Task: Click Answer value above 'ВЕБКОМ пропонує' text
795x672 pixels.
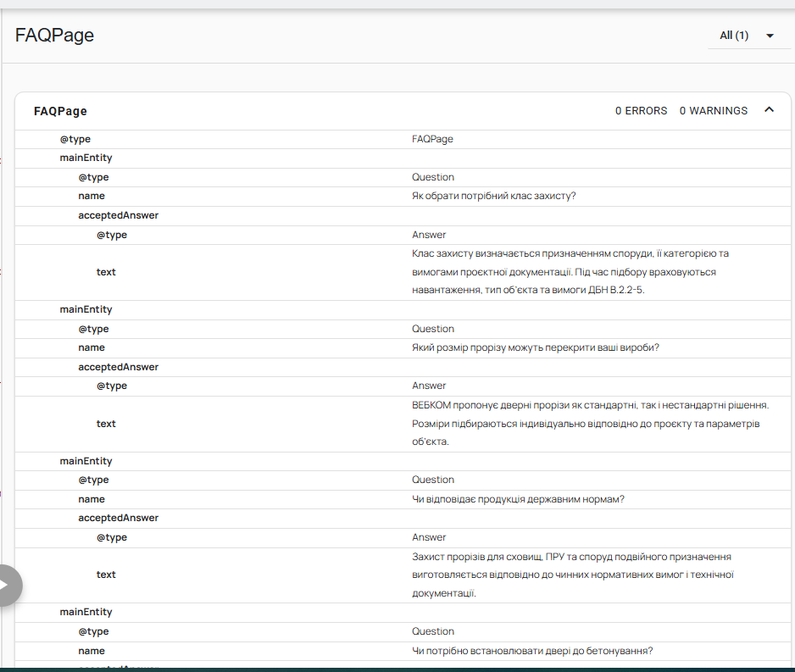Action: [x=429, y=386]
